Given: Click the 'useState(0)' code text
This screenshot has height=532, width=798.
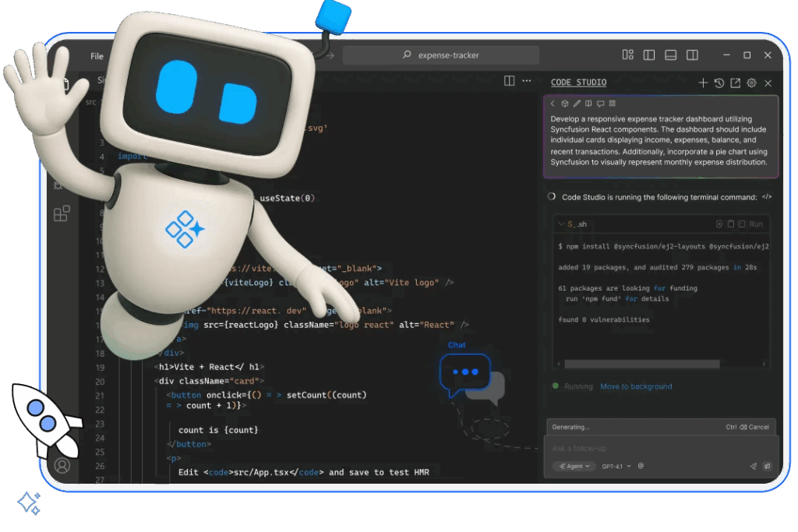Looking at the screenshot, I should click(287, 199).
